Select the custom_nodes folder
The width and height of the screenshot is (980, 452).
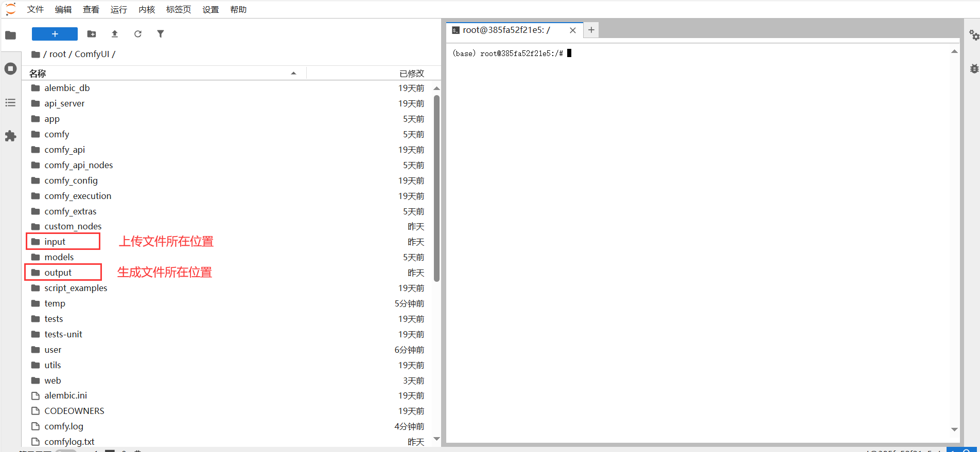click(73, 226)
